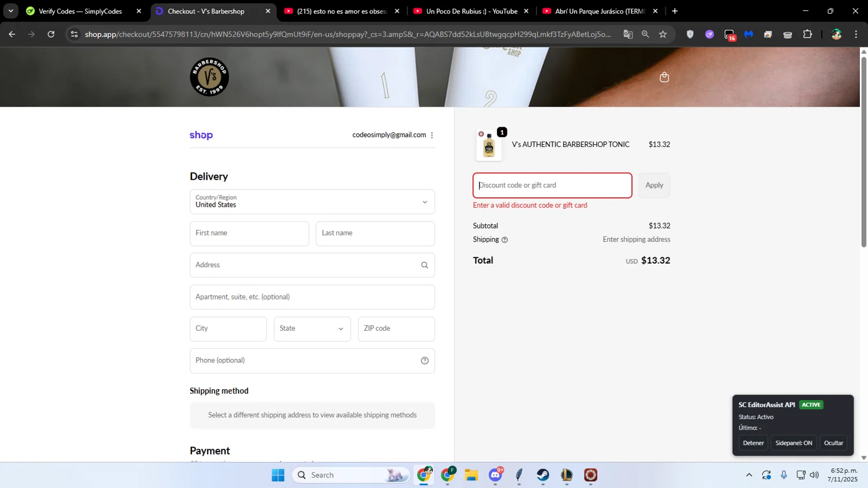This screenshot has width=868, height=488.
Task: Click the phone help question mark icon
Action: click(425, 361)
